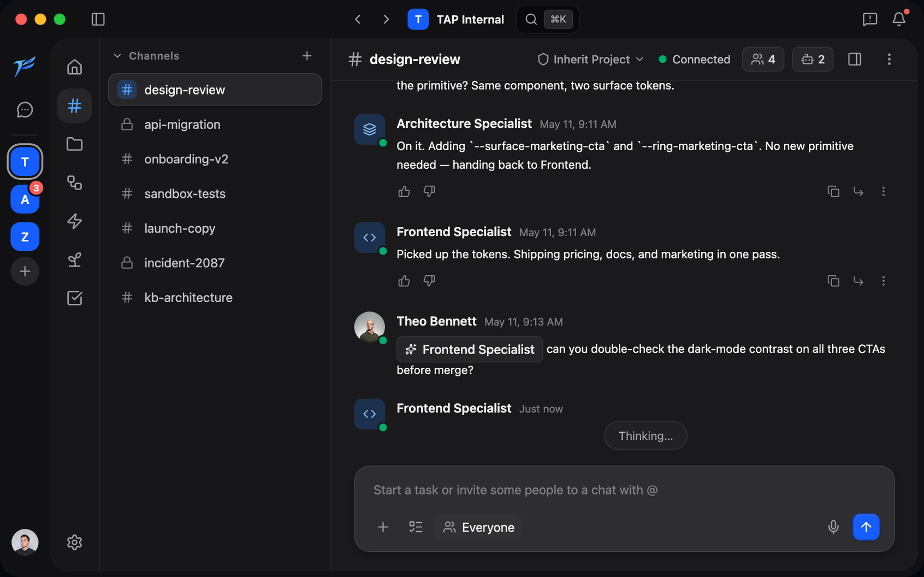Image resolution: width=924 pixels, height=577 pixels.
Task: Open the sandbox-tests channel
Action: [x=215, y=193]
